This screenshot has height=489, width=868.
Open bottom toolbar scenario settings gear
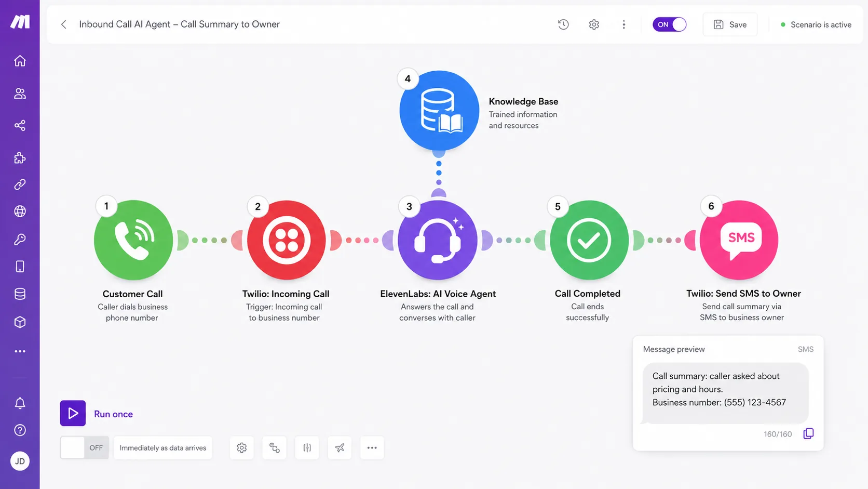tap(242, 447)
